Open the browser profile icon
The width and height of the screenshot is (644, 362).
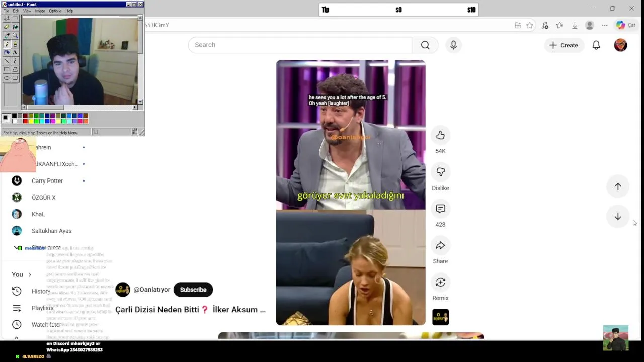click(x=590, y=25)
